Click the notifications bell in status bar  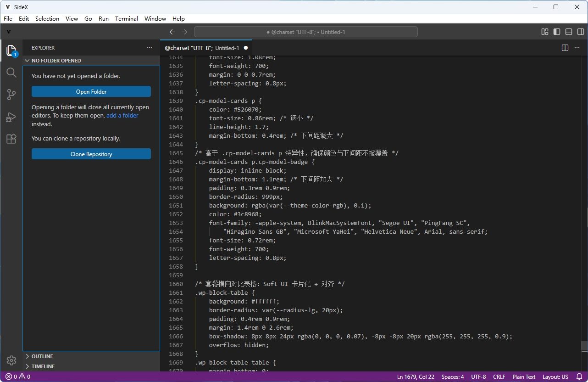[579, 377]
